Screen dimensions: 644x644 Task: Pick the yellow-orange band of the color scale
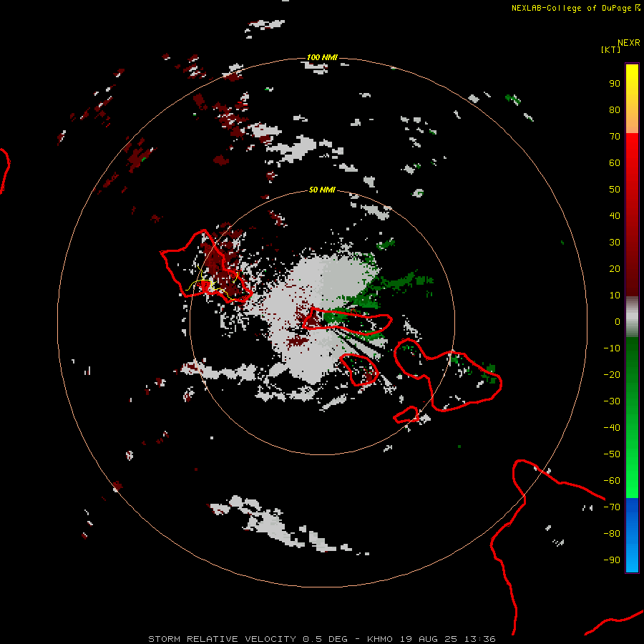pos(632,99)
